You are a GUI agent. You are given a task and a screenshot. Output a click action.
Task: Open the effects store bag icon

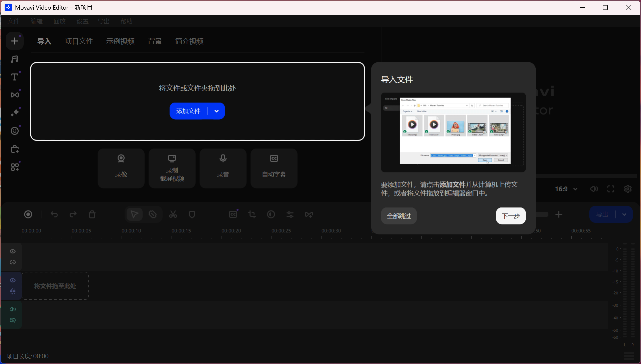(15, 149)
